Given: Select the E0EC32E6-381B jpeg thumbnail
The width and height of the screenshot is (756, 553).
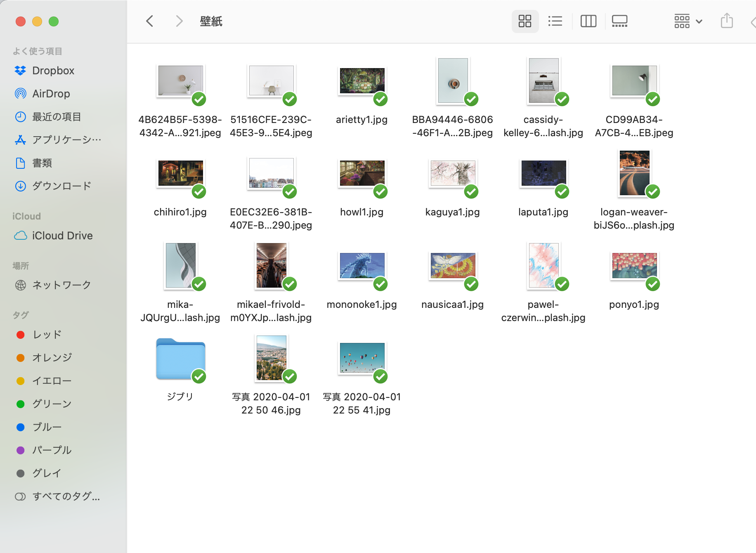Looking at the screenshot, I should click(x=271, y=173).
